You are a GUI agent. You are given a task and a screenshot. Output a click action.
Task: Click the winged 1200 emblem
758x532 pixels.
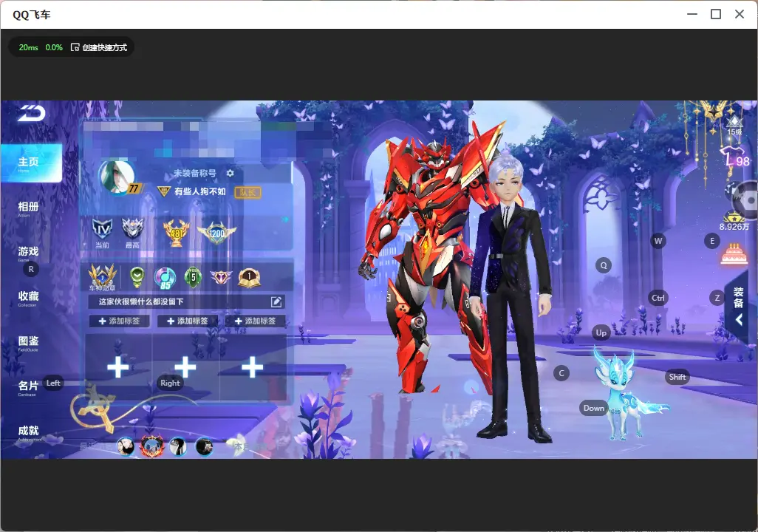216,233
